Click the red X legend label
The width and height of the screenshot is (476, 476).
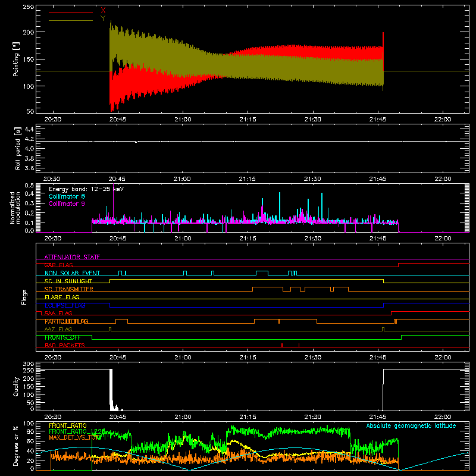(103, 11)
